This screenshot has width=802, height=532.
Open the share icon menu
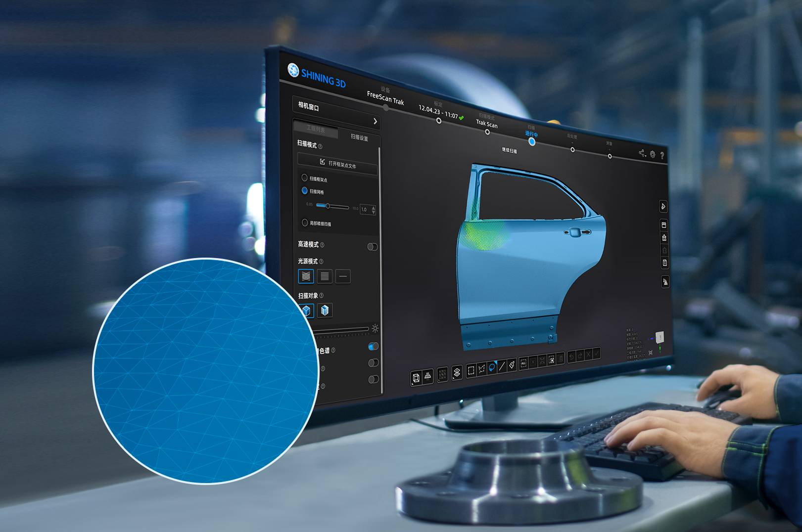(x=642, y=153)
